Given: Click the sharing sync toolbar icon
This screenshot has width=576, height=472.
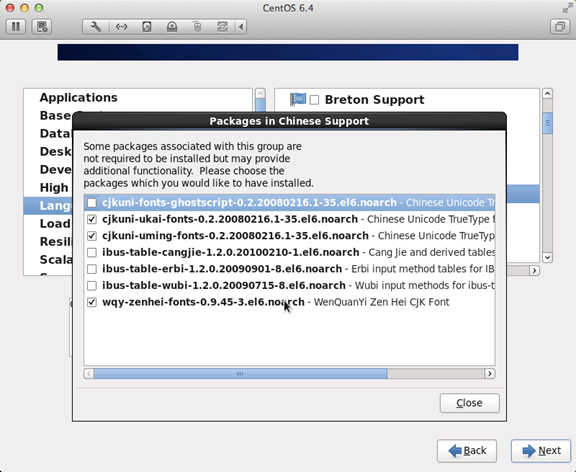Looking at the screenshot, I should click(x=222, y=27).
